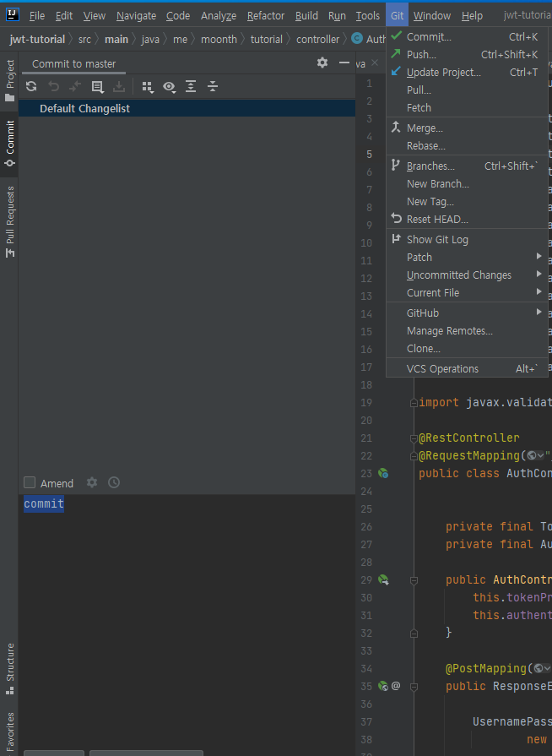Image resolution: width=552 pixels, height=756 pixels.
Task: Select Pull... in the Git menu
Action: tap(468, 90)
